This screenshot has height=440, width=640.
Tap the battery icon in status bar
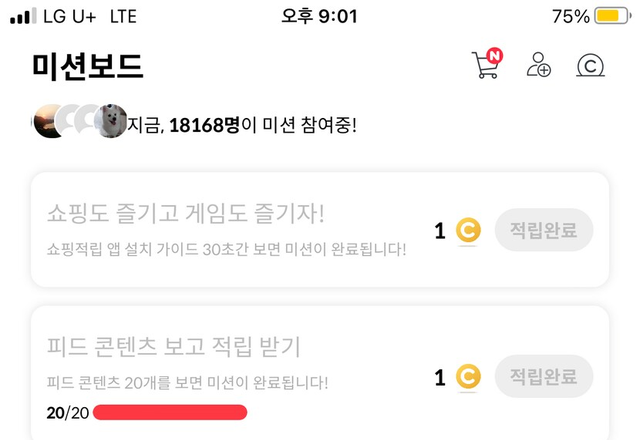click(x=610, y=16)
